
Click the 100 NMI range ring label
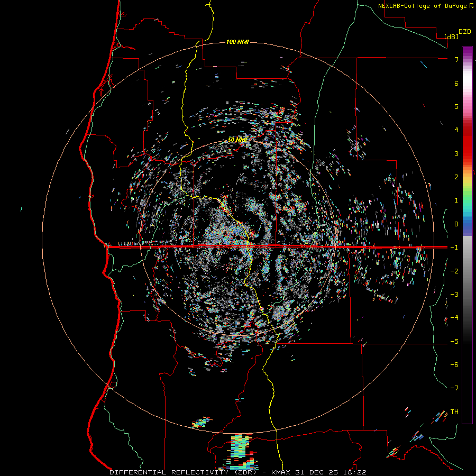click(237, 42)
